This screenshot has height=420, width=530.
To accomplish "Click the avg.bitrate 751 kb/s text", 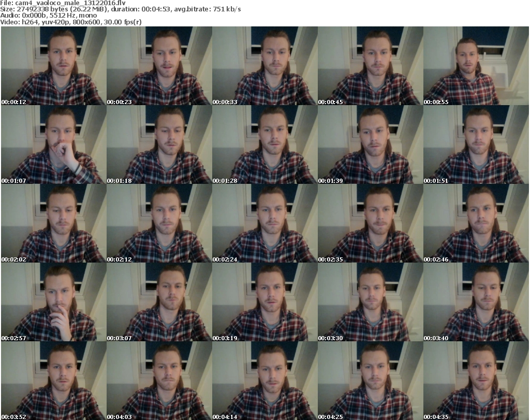I will [207, 9].
